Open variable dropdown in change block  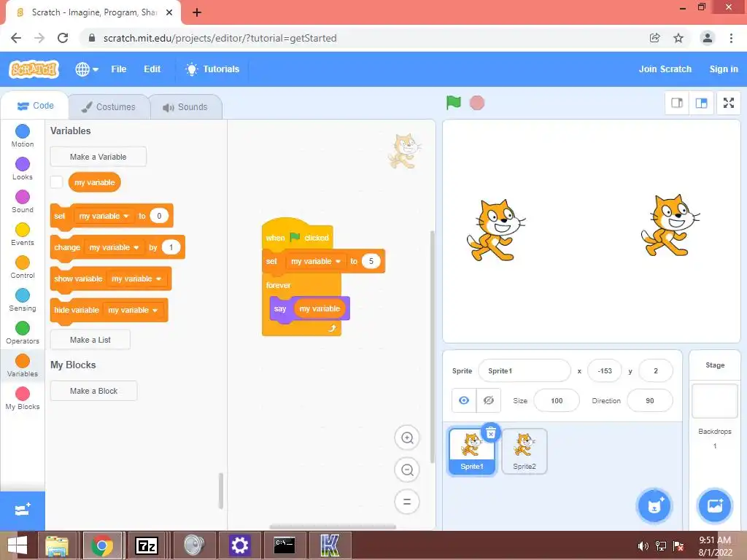click(x=115, y=247)
